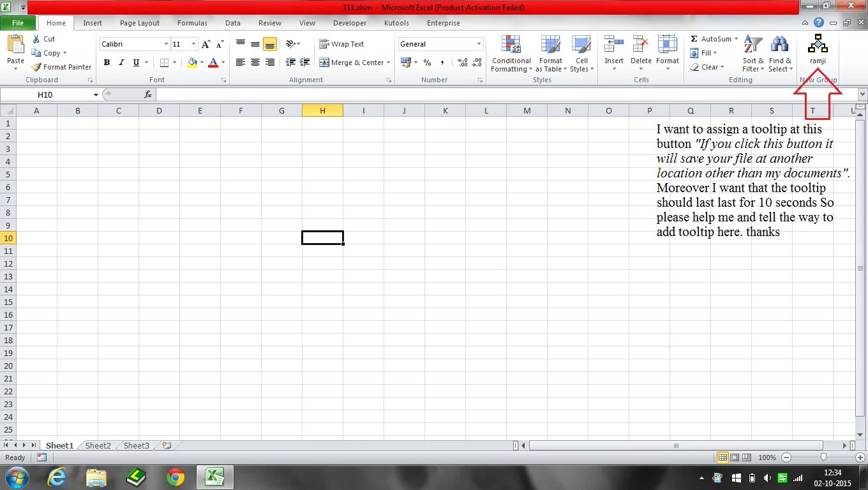Open Cell Styles gallery
The width and height of the screenshot is (868, 490).
[581, 54]
